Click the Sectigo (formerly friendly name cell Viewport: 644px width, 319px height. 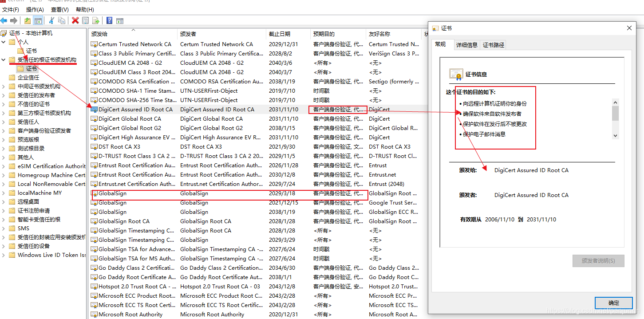click(394, 82)
